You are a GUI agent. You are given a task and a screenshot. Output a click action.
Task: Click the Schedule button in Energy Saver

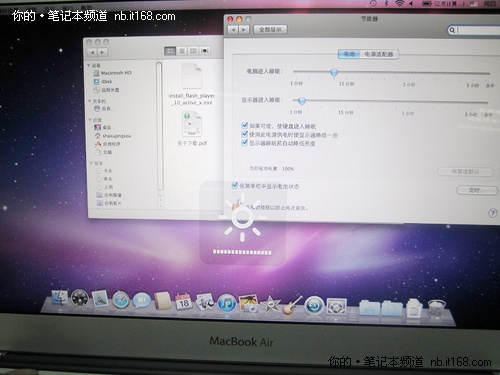click(x=476, y=190)
